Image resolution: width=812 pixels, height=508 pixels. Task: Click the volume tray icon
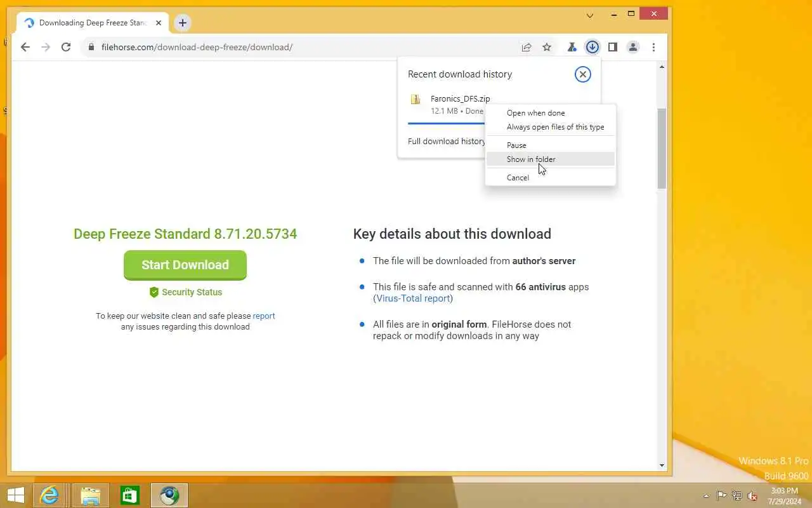(x=752, y=496)
